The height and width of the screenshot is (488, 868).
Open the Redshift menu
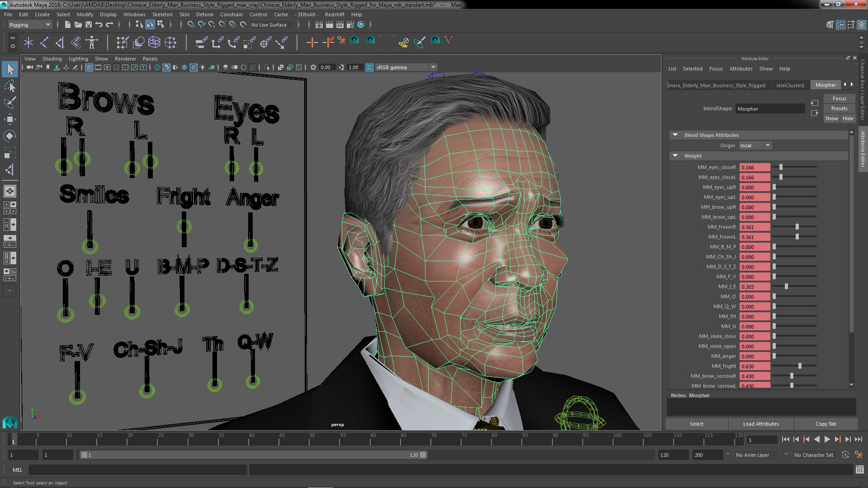pos(335,14)
